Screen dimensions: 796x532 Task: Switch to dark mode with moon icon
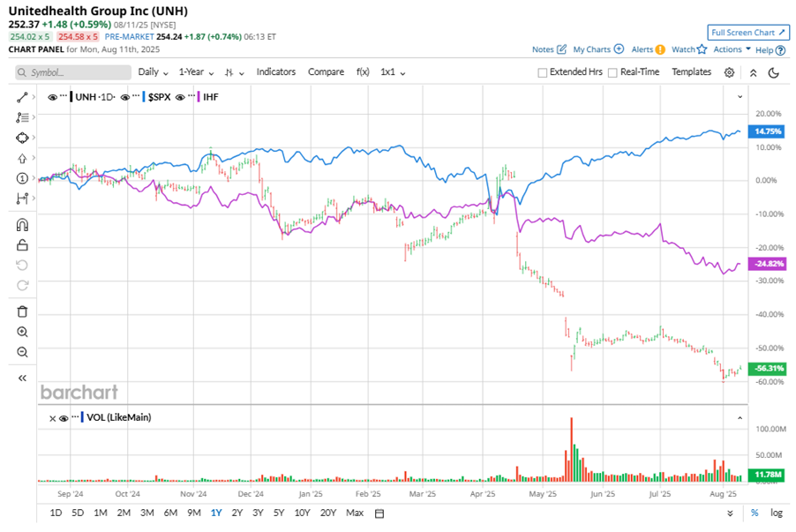[x=774, y=72]
